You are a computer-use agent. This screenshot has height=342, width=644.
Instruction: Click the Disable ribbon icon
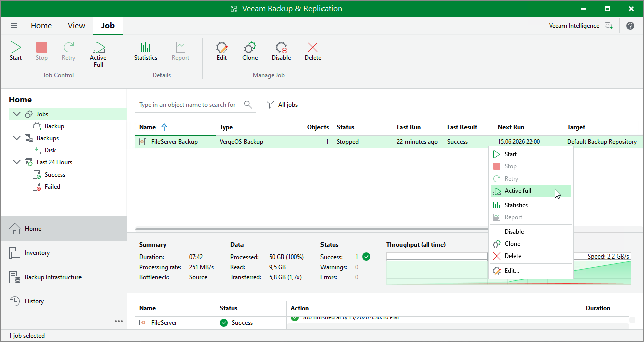tap(281, 51)
